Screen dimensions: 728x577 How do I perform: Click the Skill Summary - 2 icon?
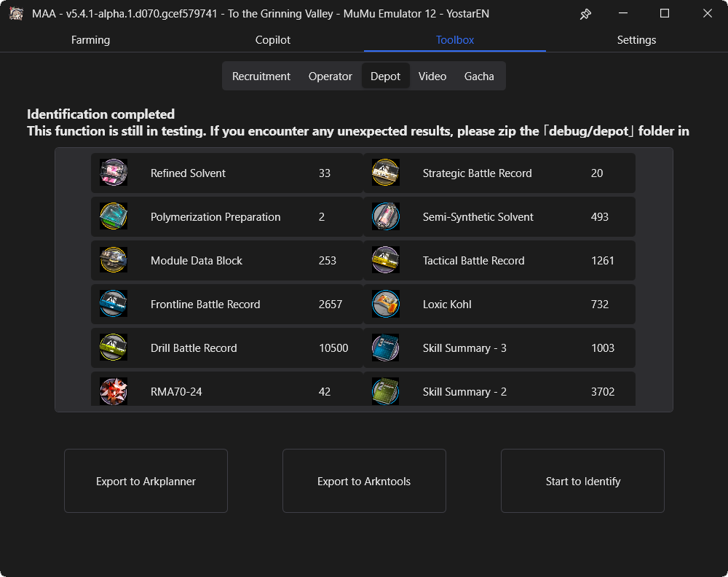click(x=385, y=391)
